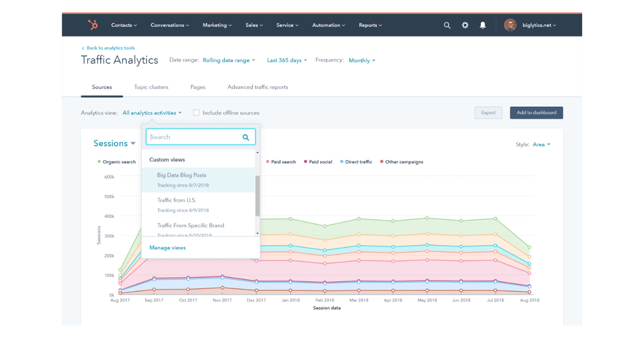
Task: Click the Custom views heading
Action: point(167,160)
